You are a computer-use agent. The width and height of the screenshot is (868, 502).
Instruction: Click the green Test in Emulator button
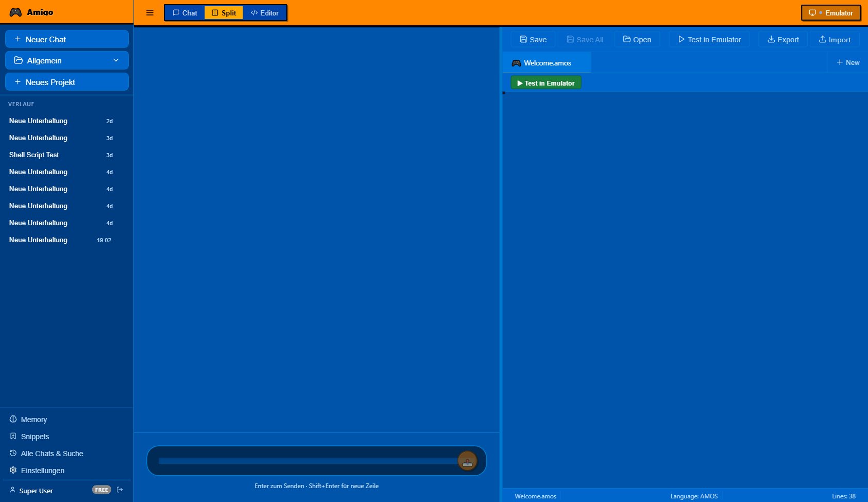pos(546,82)
